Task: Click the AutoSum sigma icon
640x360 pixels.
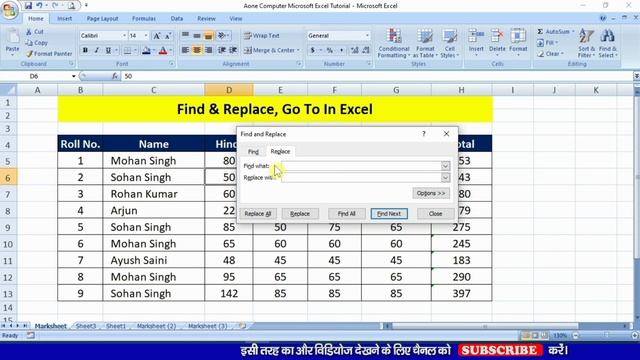Action: coord(540,31)
